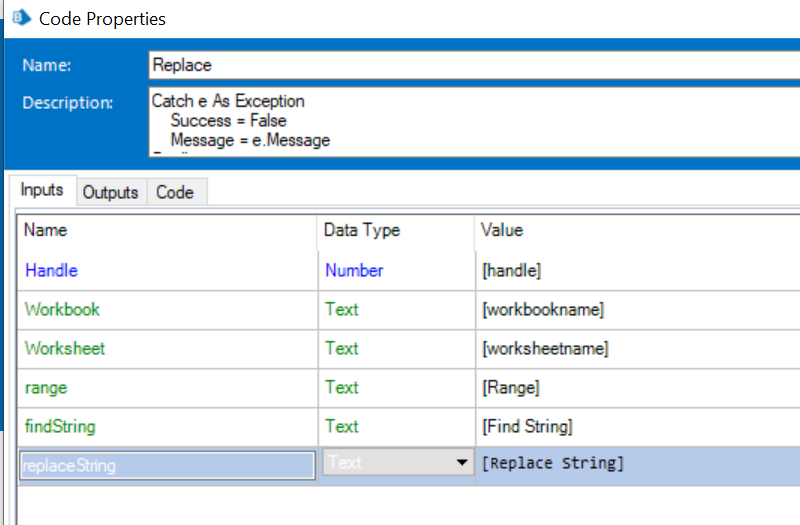800x525 pixels.
Task: Select the range input name
Action: tap(47, 387)
